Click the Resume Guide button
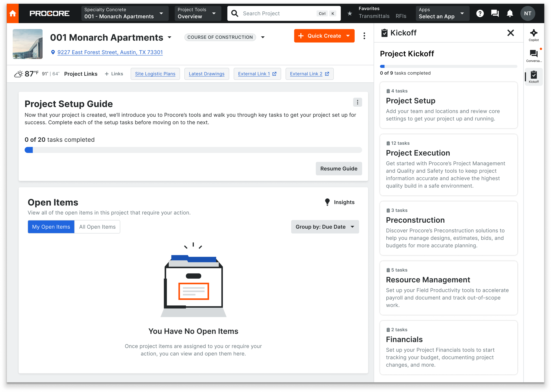Image resolution: width=551 pixels, height=392 pixels. click(x=339, y=168)
